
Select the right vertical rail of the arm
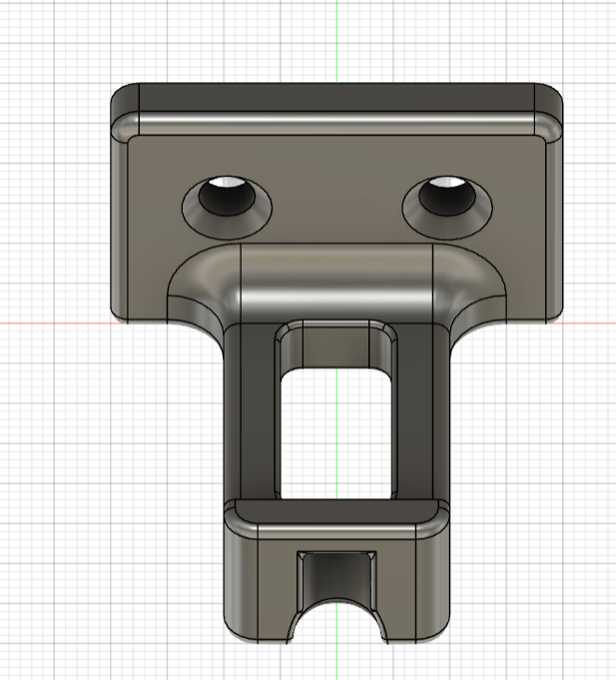[415, 412]
